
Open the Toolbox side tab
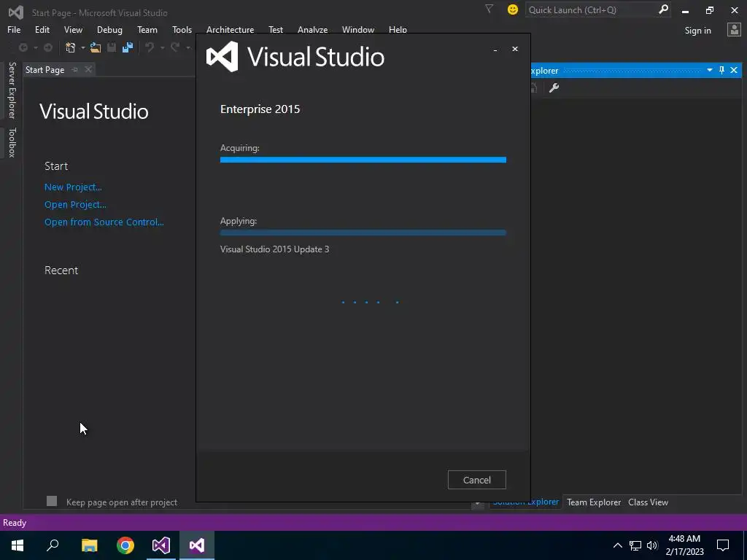point(12,142)
